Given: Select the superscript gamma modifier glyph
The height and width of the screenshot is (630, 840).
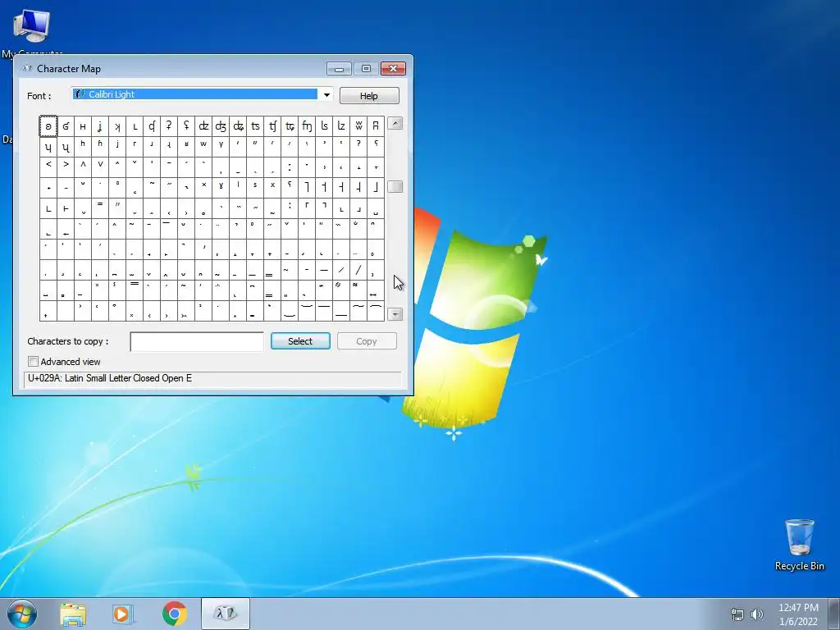Looking at the screenshot, I should point(221,188).
